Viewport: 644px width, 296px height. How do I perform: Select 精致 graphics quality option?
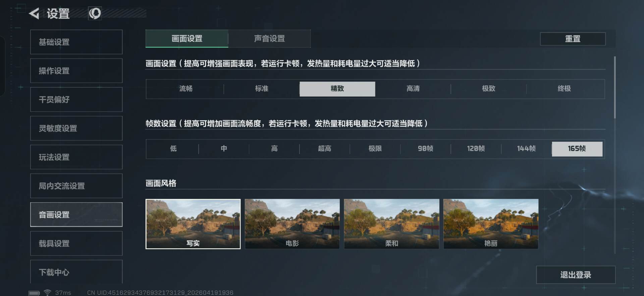point(337,89)
